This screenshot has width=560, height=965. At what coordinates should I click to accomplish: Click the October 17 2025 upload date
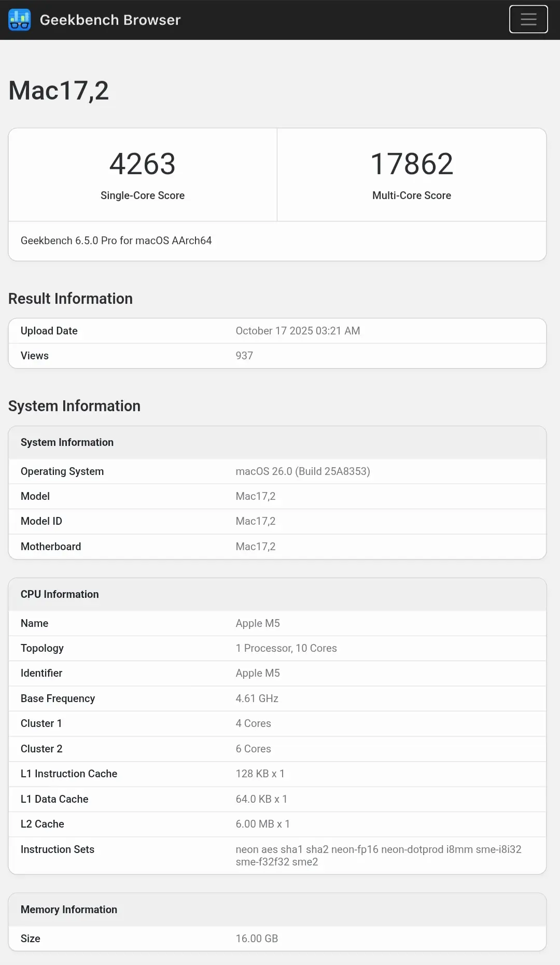298,331
